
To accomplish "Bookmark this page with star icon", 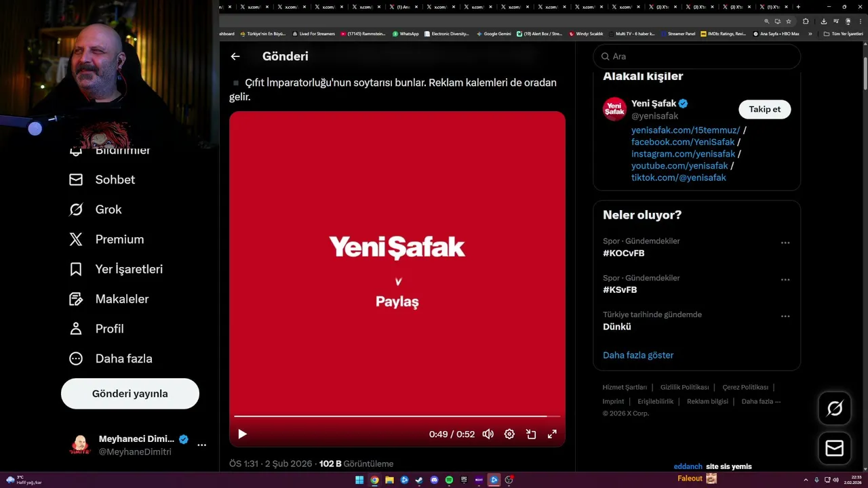I will 789,21.
